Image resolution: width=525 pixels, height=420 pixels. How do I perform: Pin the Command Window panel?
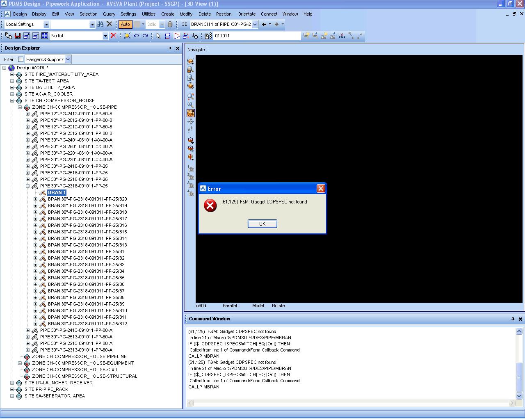point(513,319)
